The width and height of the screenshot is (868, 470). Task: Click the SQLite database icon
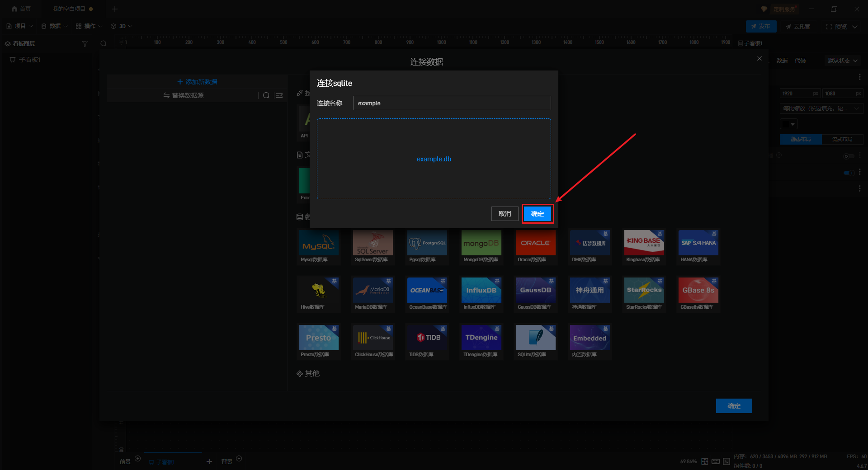pos(535,338)
